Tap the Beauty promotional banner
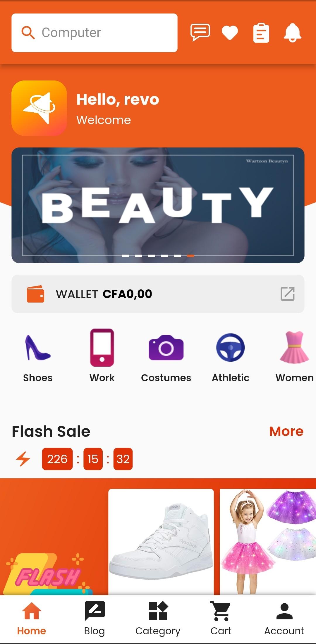This screenshot has height=644, width=316. click(x=158, y=205)
